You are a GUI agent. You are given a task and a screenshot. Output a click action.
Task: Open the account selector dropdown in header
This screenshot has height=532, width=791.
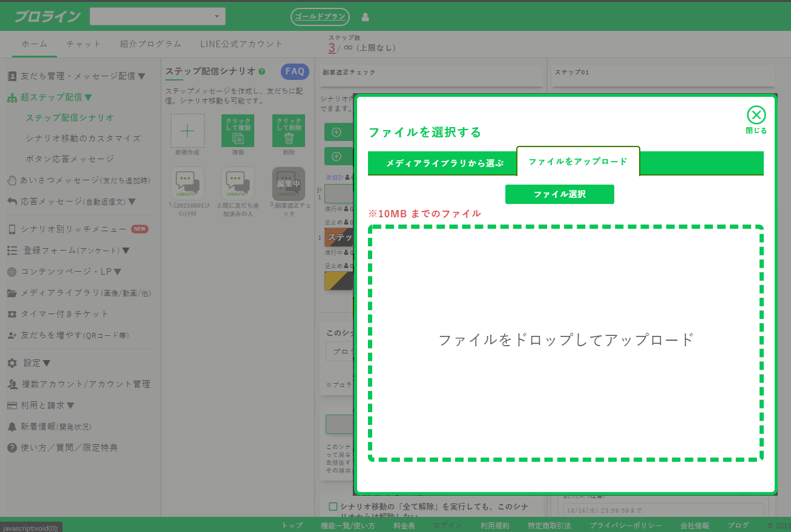(x=157, y=16)
